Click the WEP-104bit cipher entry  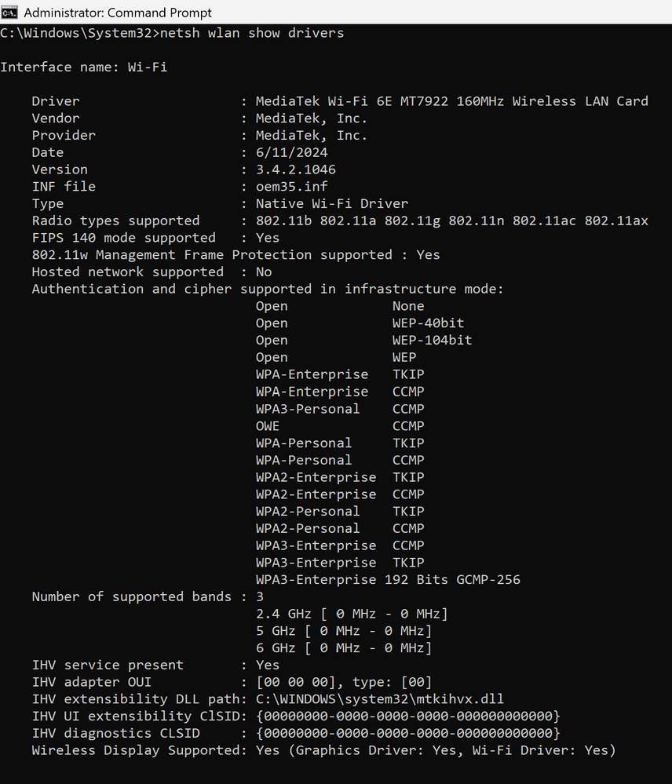coord(432,340)
